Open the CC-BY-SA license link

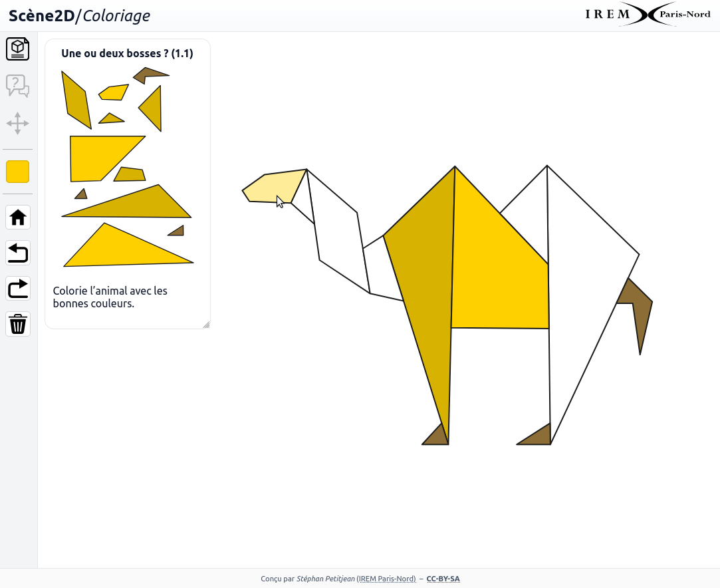click(x=443, y=579)
